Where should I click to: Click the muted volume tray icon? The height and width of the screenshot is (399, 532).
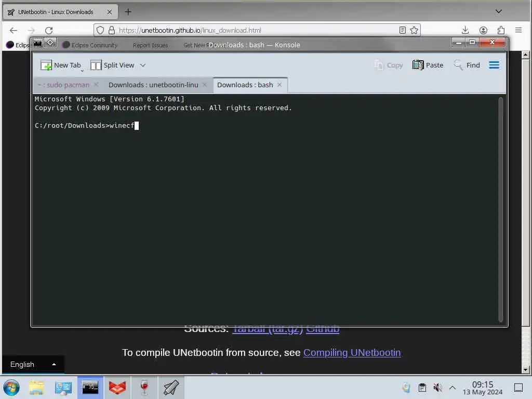tap(437, 388)
